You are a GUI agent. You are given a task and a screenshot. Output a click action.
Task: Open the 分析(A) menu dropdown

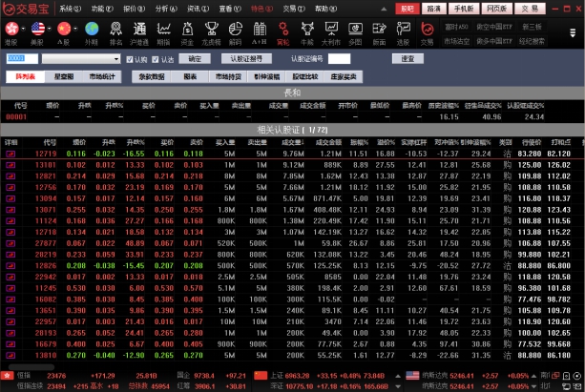click(x=166, y=8)
